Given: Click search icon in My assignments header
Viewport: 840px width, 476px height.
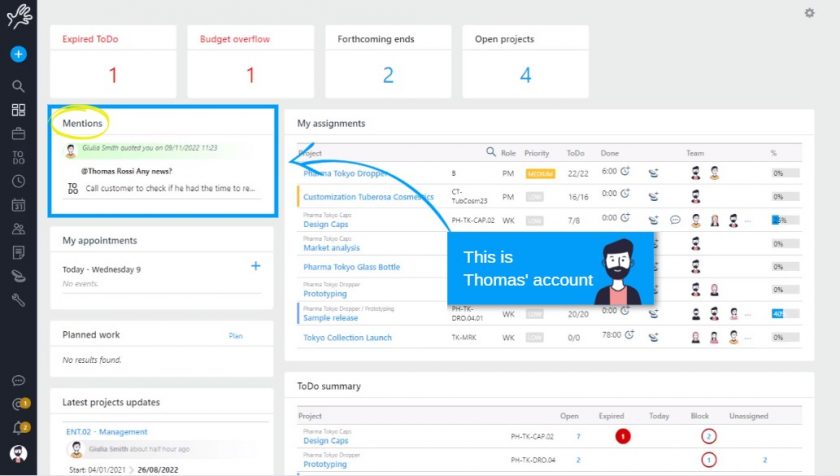Looking at the screenshot, I should (491, 153).
